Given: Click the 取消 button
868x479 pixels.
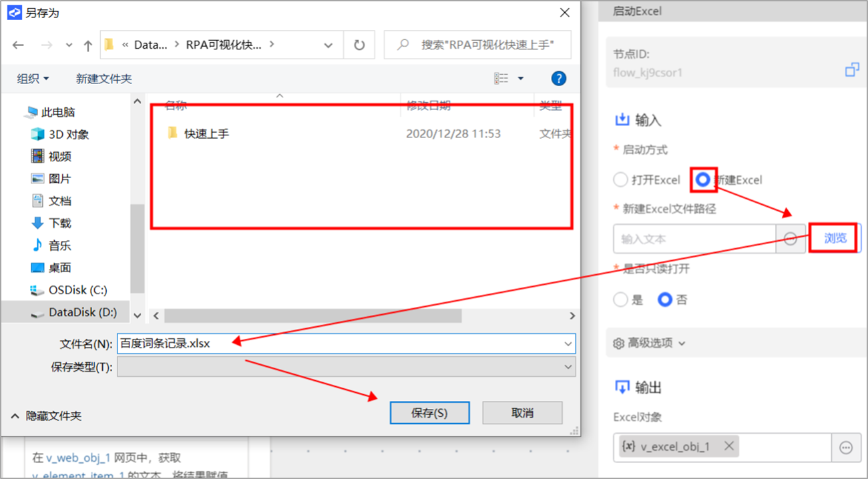Looking at the screenshot, I should tap(522, 413).
